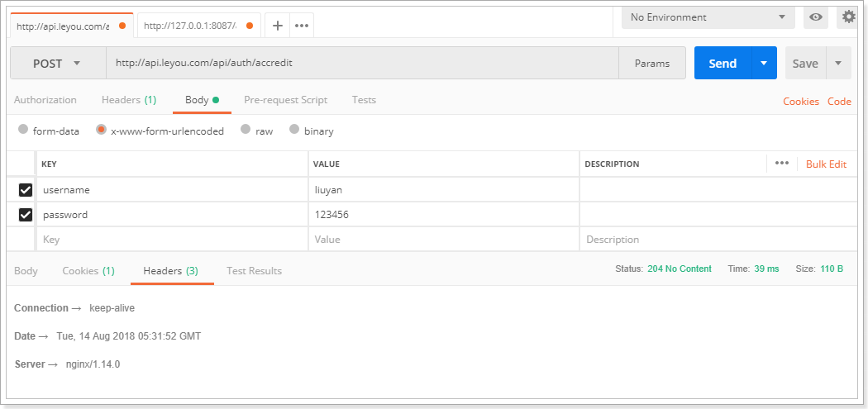Click the nginx/1.14.0 server value
The height and width of the screenshot is (409, 868).
[x=93, y=364]
